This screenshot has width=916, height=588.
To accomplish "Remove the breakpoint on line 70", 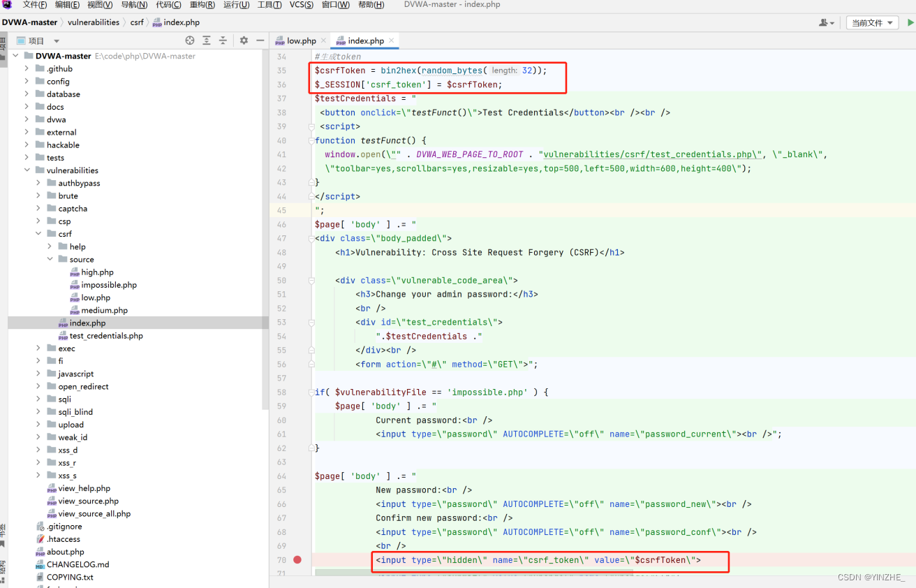I will point(297,559).
